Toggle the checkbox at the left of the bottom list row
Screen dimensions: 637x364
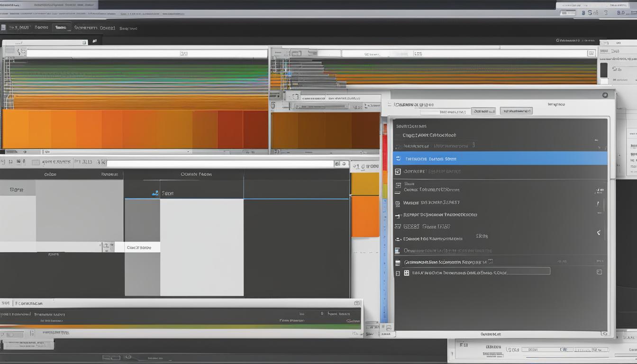[x=398, y=273]
